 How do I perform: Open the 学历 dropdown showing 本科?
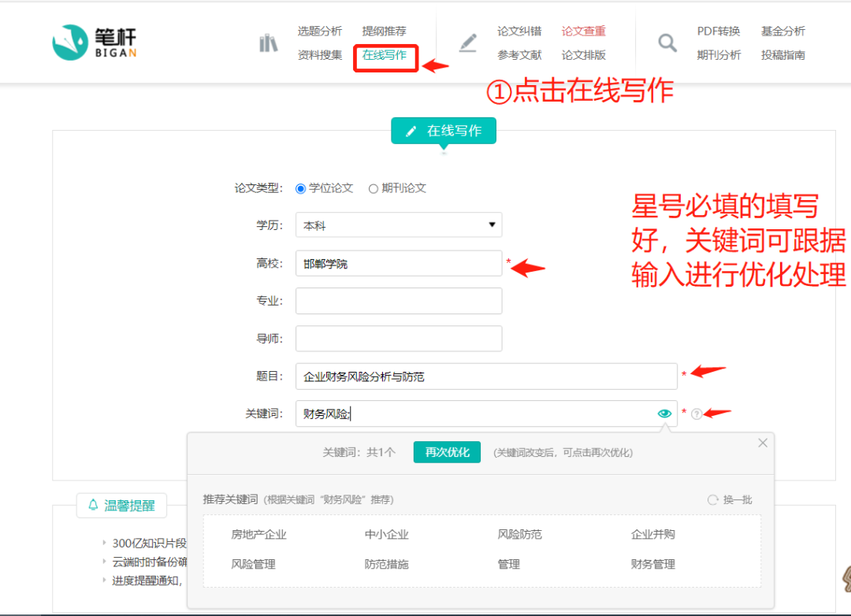coord(399,225)
